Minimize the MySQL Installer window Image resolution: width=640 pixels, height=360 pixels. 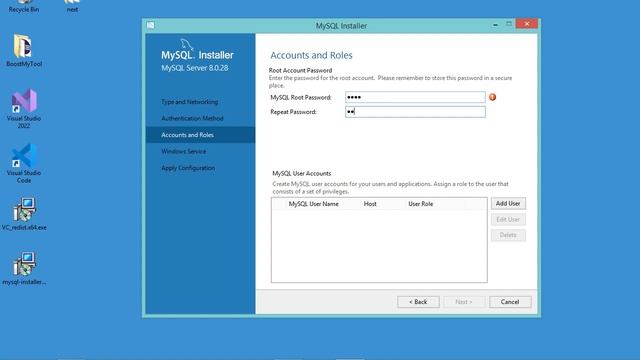click(496, 24)
